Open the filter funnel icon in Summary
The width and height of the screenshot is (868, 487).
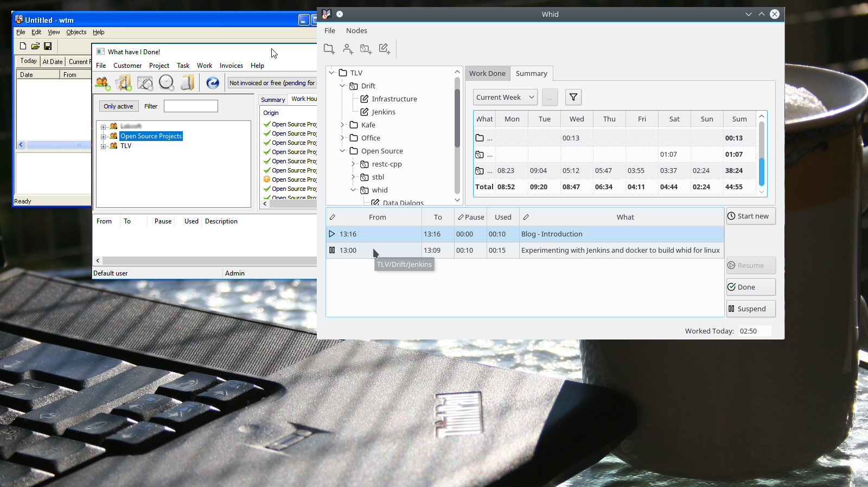(x=573, y=97)
